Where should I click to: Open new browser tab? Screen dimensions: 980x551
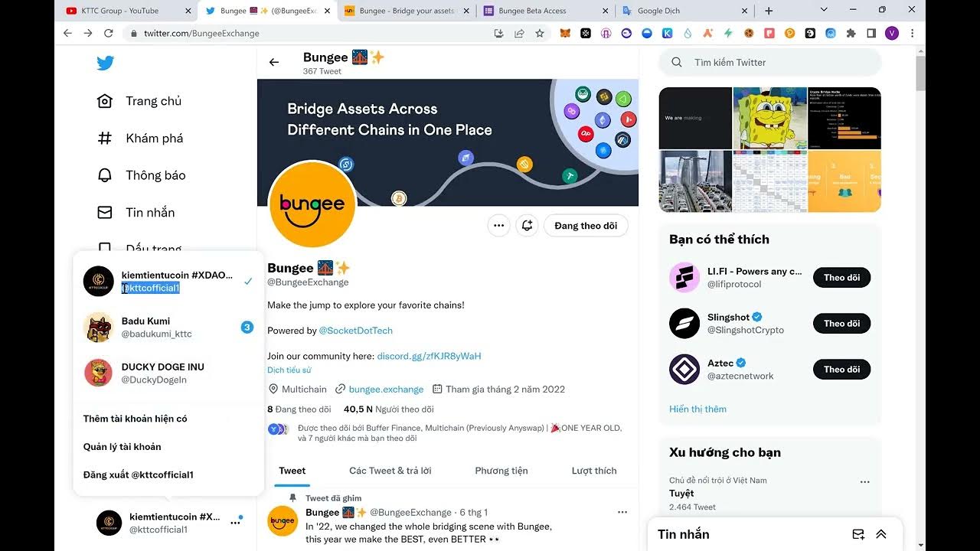(x=769, y=11)
